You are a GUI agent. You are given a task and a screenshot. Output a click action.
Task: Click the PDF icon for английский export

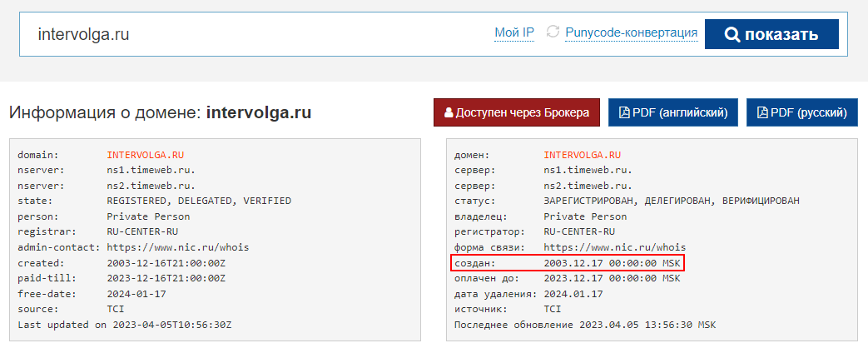tap(623, 112)
